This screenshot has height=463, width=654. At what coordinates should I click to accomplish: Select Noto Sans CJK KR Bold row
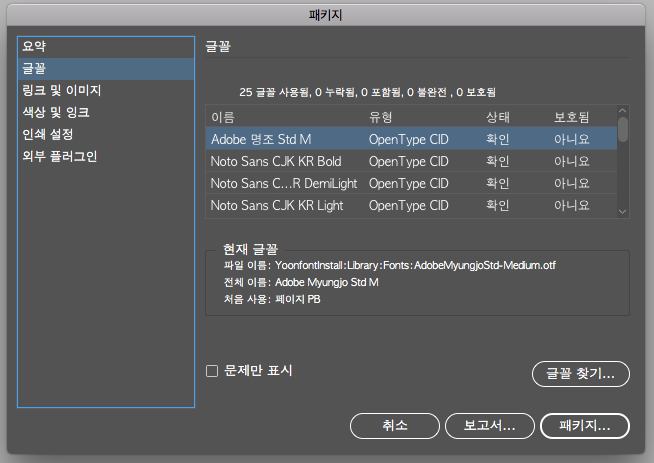pos(411,161)
